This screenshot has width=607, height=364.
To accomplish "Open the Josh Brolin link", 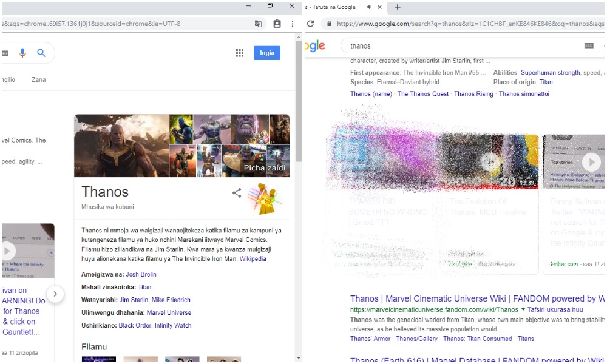I will pyautogui.click(x=141, y=274).
